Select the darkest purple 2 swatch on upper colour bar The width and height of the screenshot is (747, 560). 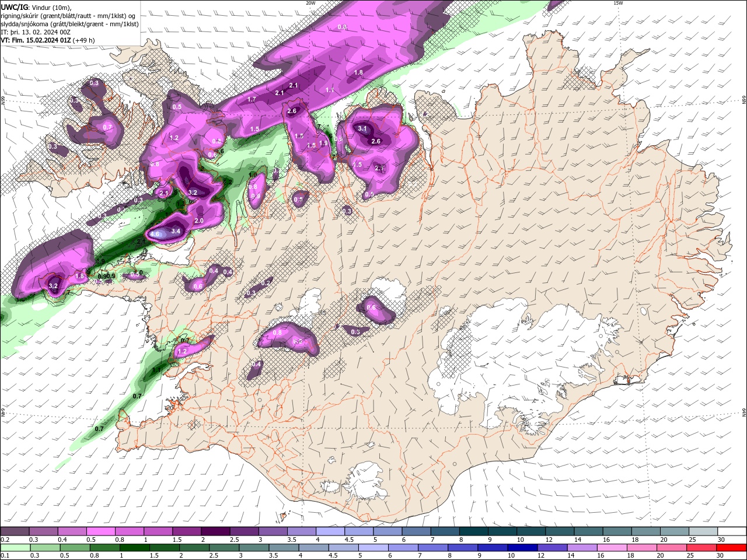[215, 531]
